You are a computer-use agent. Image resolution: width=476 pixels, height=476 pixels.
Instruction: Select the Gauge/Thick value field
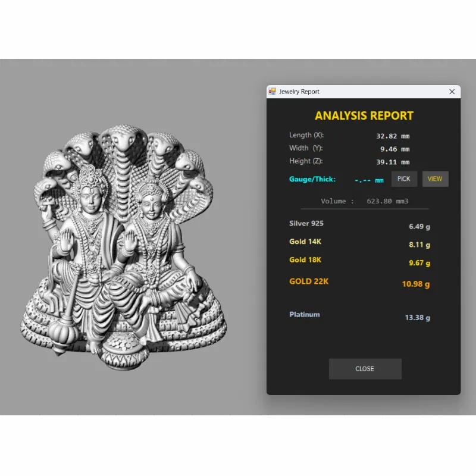369,180
